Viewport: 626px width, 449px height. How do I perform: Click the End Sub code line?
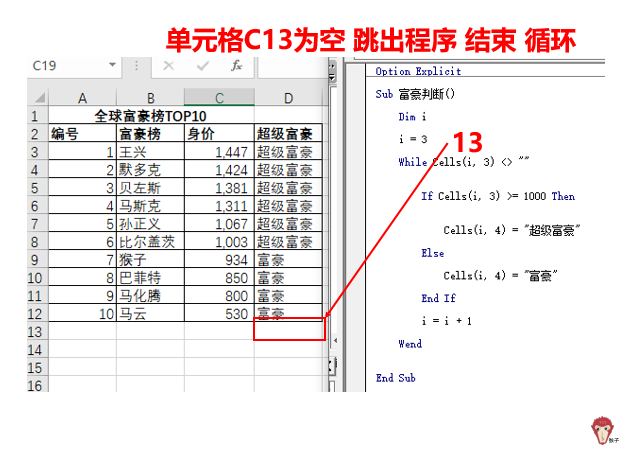[395, 378]
